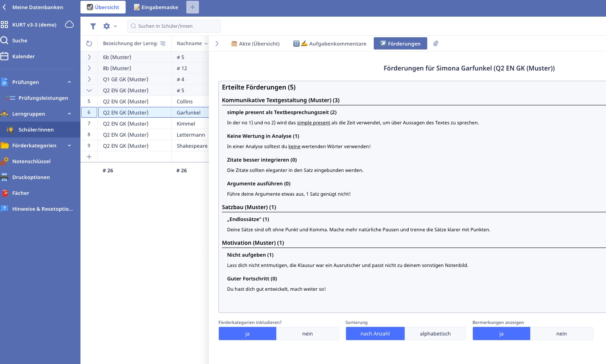Click the paperclip attachments icon

[436, 44]
